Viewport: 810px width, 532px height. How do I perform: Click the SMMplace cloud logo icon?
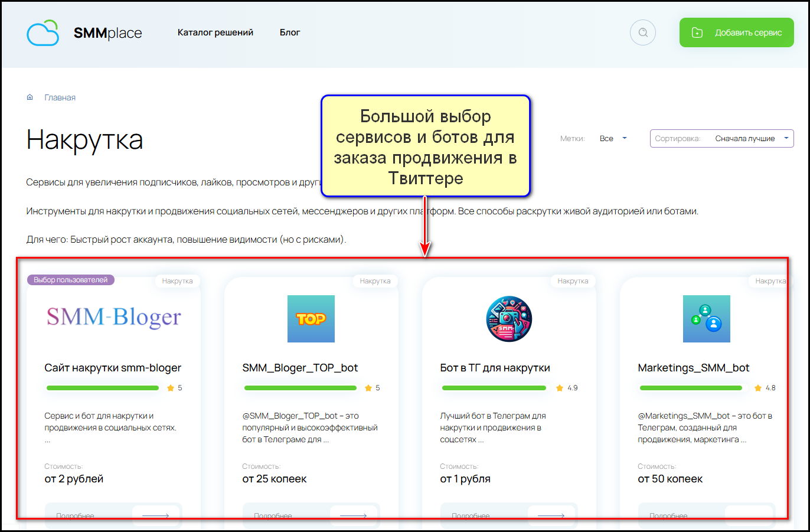coord(43,33)
